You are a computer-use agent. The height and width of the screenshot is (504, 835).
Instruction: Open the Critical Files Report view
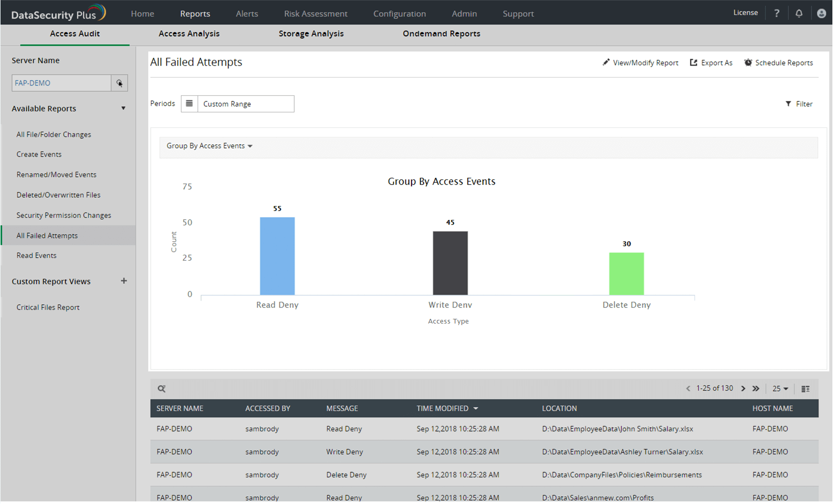pyautogui.click(x=48, y=308)
